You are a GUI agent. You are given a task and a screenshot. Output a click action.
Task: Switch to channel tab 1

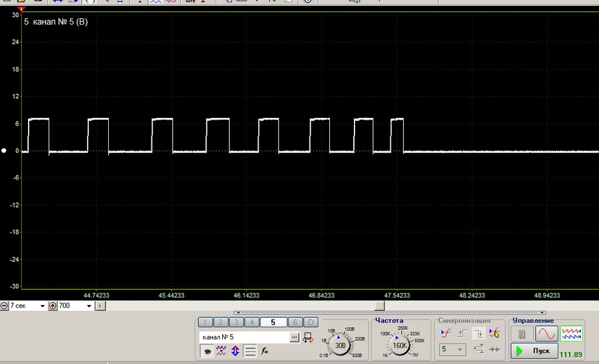205,323
